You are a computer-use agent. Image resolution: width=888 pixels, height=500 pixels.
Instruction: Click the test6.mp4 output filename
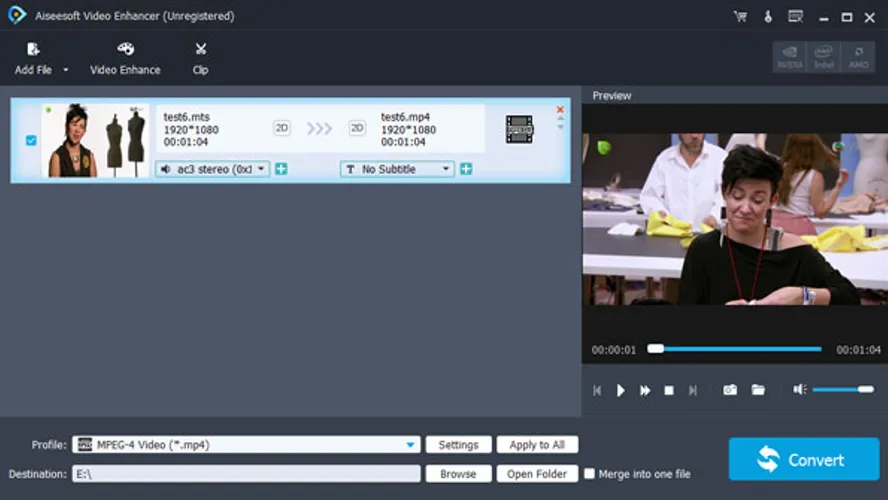(x=405, y=117)
